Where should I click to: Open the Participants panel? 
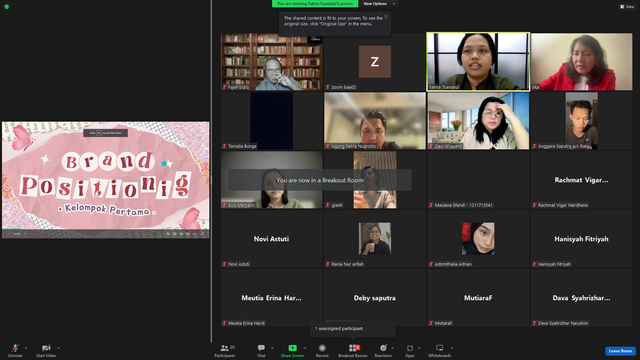[224, 350]
